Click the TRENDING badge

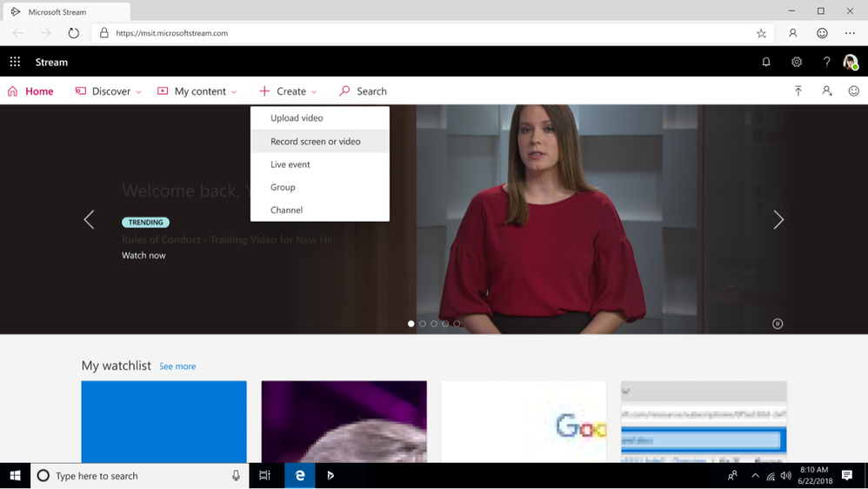click(145, 223)
